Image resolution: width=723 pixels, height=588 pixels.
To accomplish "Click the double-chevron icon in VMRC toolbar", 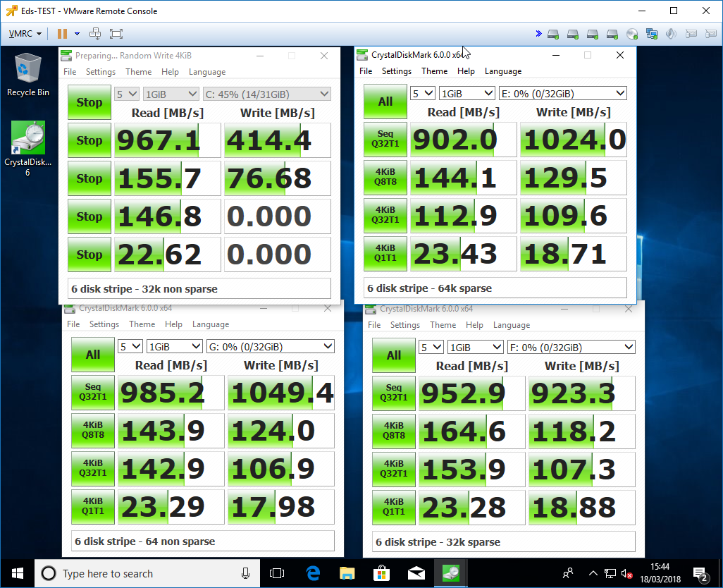I will click(538, 34).
